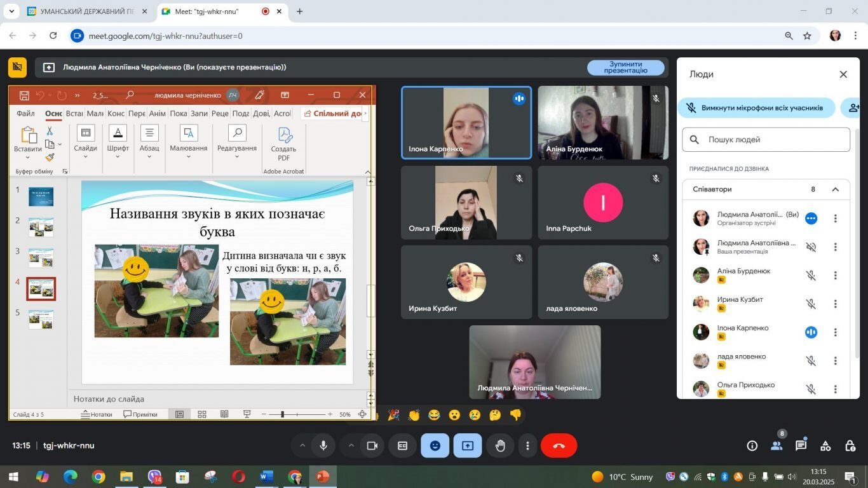Open the Файл tab in PowerPoint
This screenshot has height=488, width=868.
25,113
